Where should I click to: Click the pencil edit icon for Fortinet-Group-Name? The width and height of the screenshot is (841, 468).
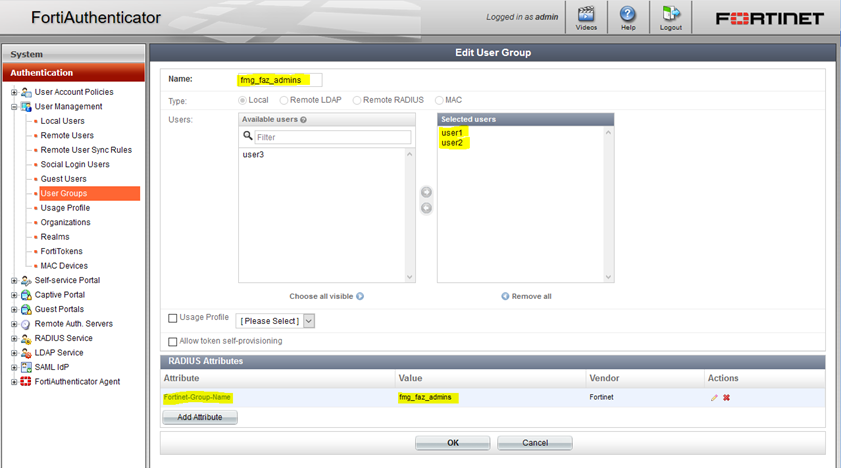714,398
